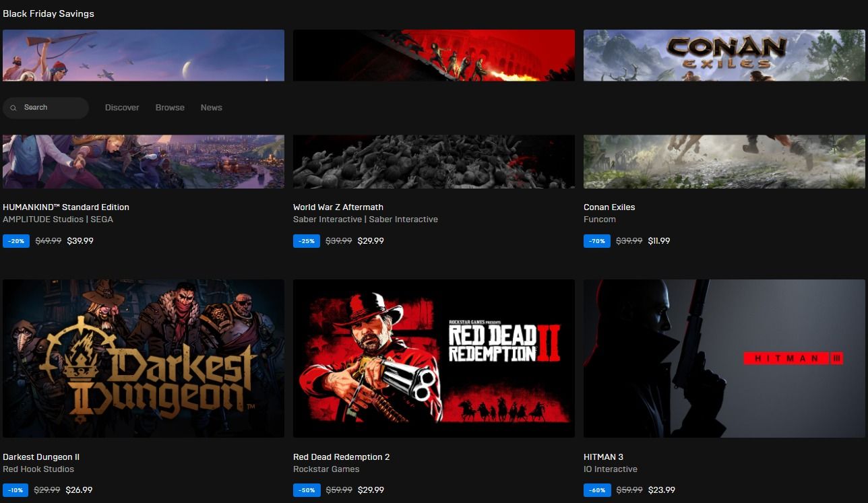This screenshot has width=868, height=503.
Task: Select the Discover menu item
Action: (x=121, y=108)
